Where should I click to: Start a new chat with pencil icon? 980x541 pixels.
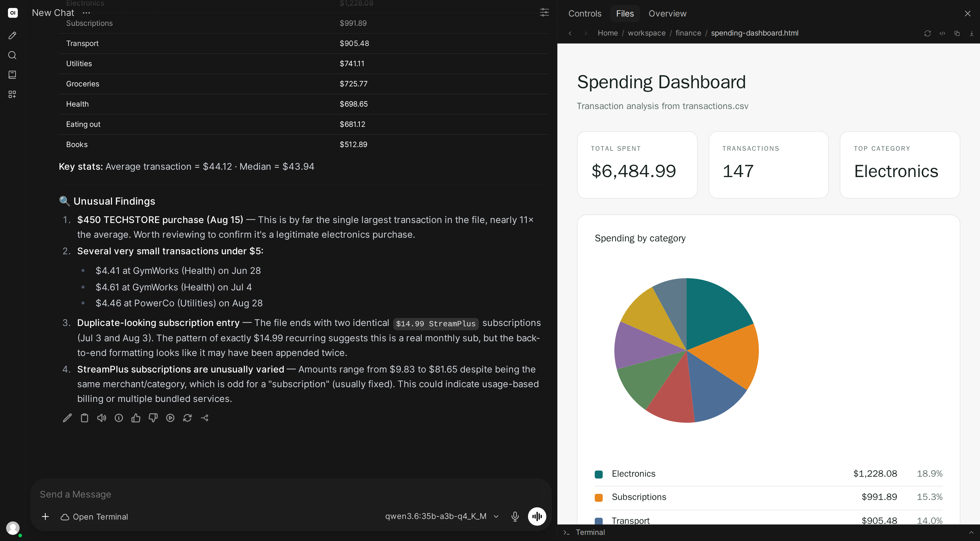pyautogui.click(x=13, y=35)
